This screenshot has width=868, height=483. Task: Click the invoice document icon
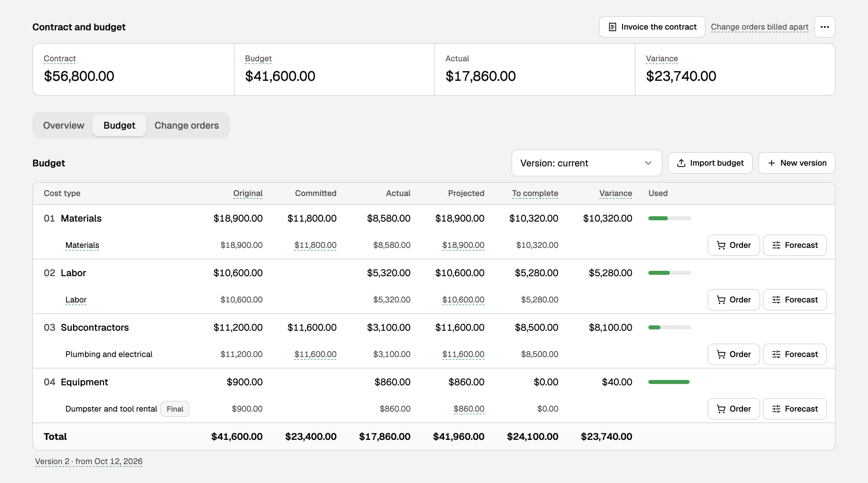613,27
